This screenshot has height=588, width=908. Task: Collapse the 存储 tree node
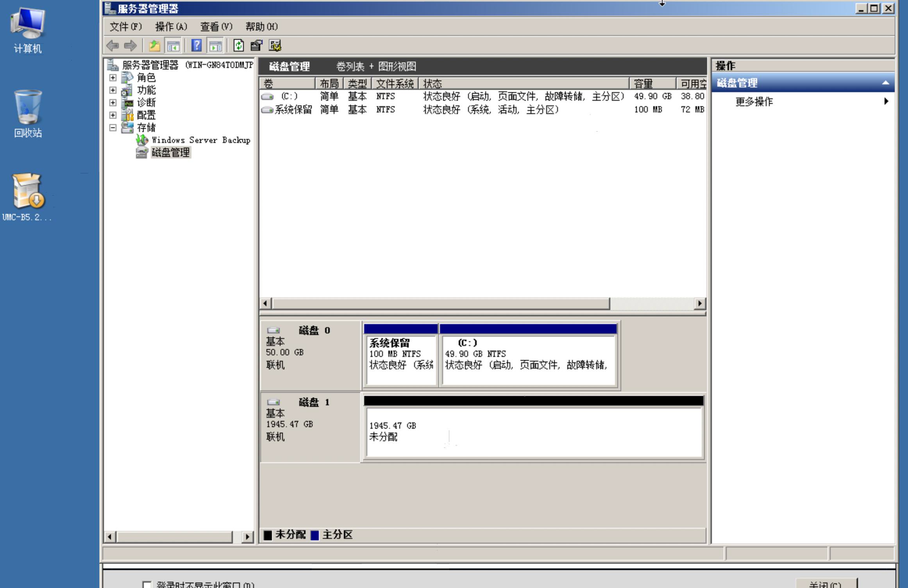[113, 128]
